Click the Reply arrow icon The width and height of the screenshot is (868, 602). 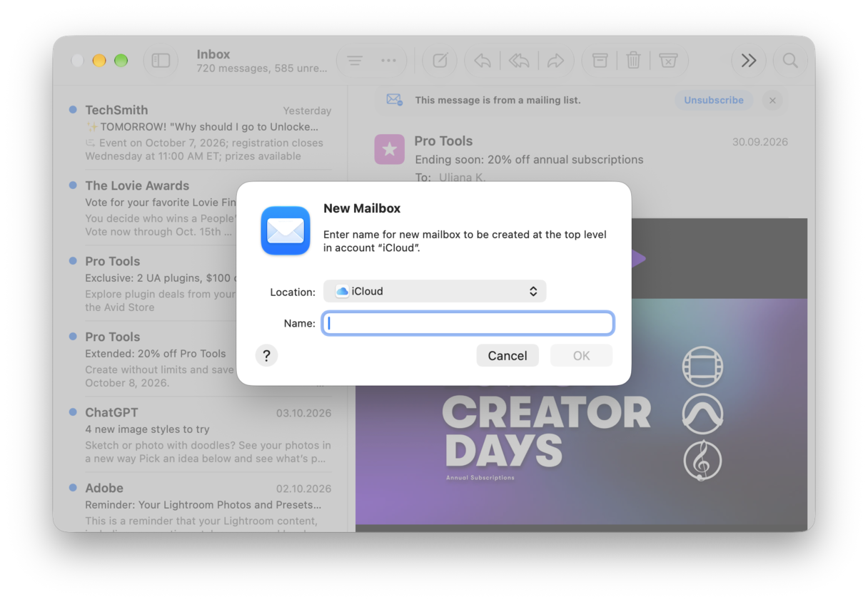pyautogui.click(x=483, y=61)
